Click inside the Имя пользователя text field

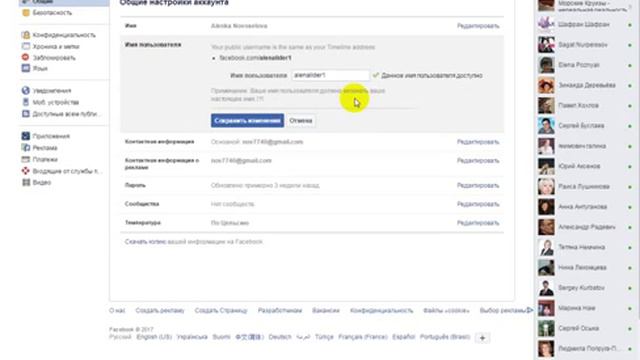click(330, 76)
